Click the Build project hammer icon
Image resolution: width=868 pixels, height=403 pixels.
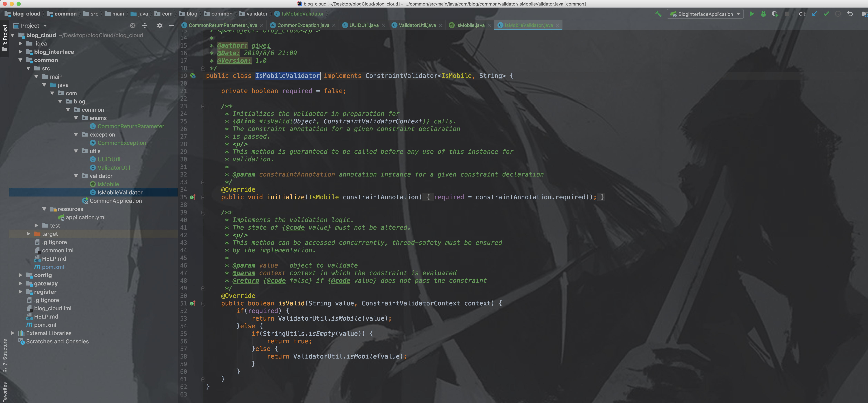point(658,14)
